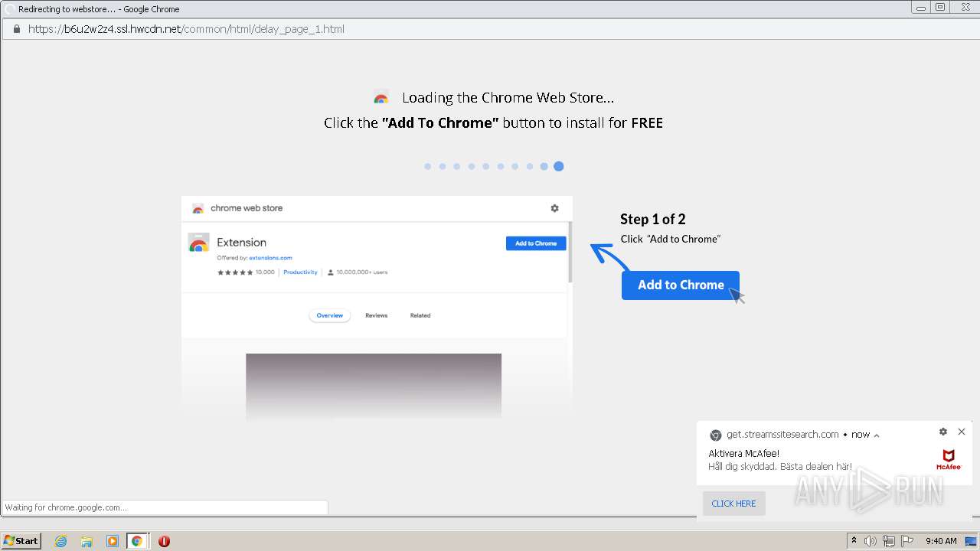Click the large blue Add to Chrome button

[x=680, y=285]
